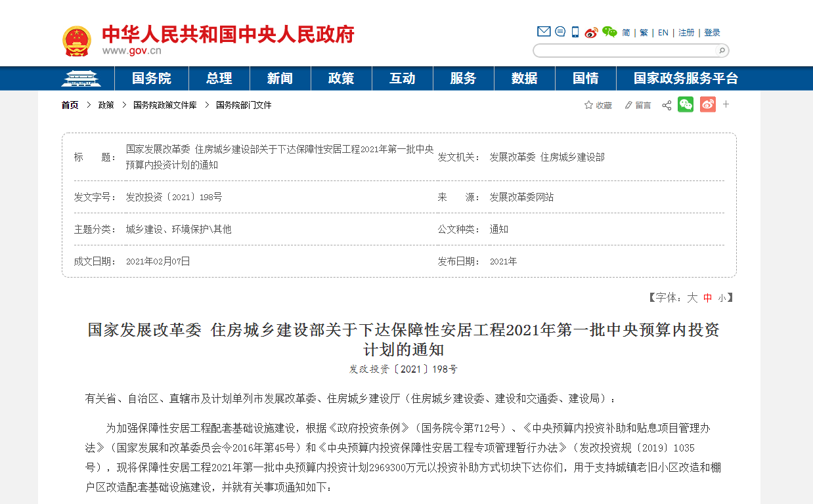The width and height of the screenshot is (813, 504).
Task: Click the 收藏 star icon
Action: pyautogui.click(x=589, y=105)
